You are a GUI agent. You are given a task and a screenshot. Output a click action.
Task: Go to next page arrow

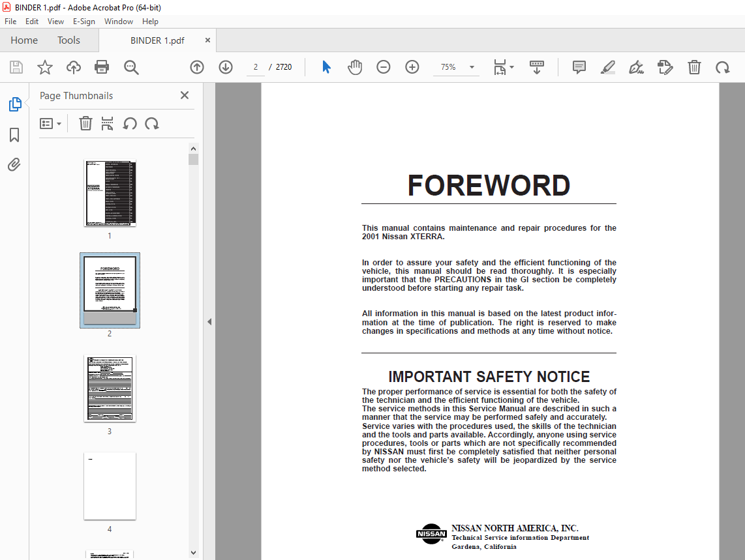(x=226, y=67)
